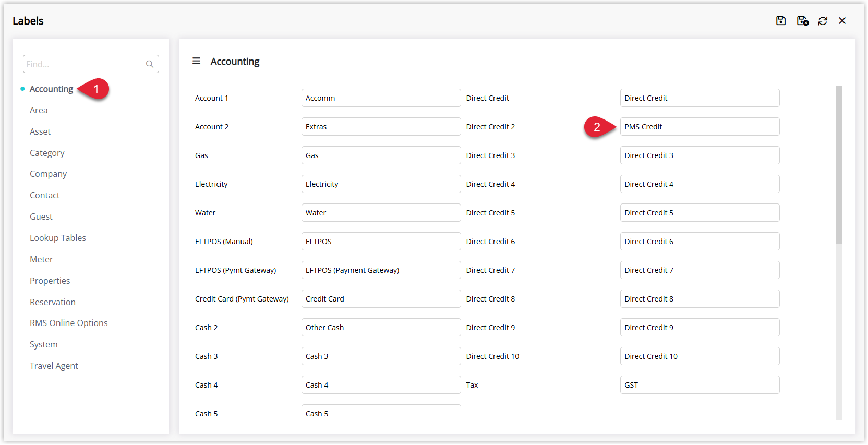The height and width of the screenshot is (445, 868).
Task: Edit the Credit Card input field
Action: pyautogui.click(x=381, y=299)
